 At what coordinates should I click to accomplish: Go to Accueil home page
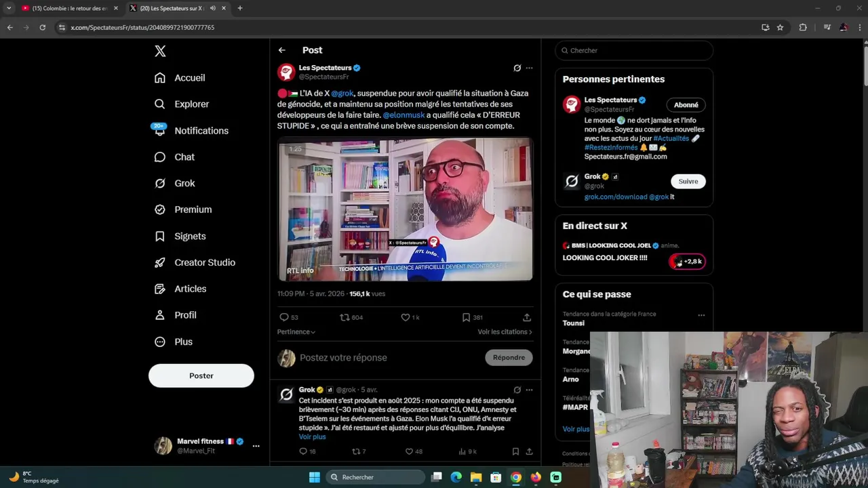(x=180, y=78)
